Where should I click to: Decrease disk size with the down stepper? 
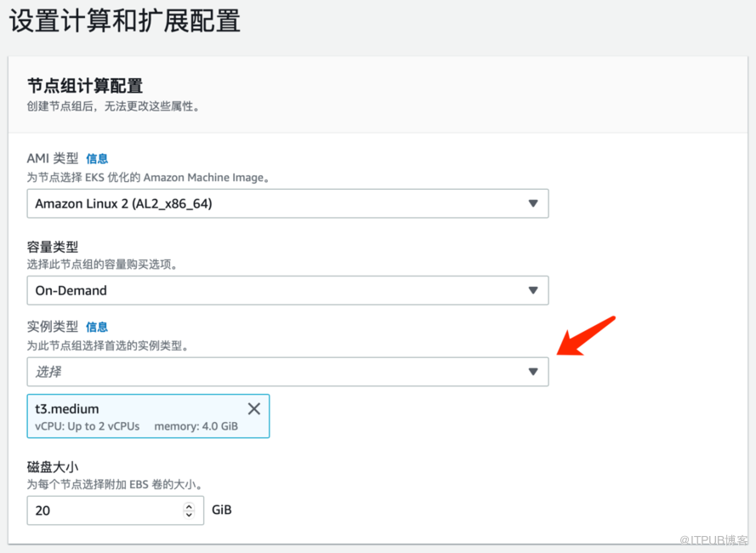pyautogui.click(x=189, y=515)
